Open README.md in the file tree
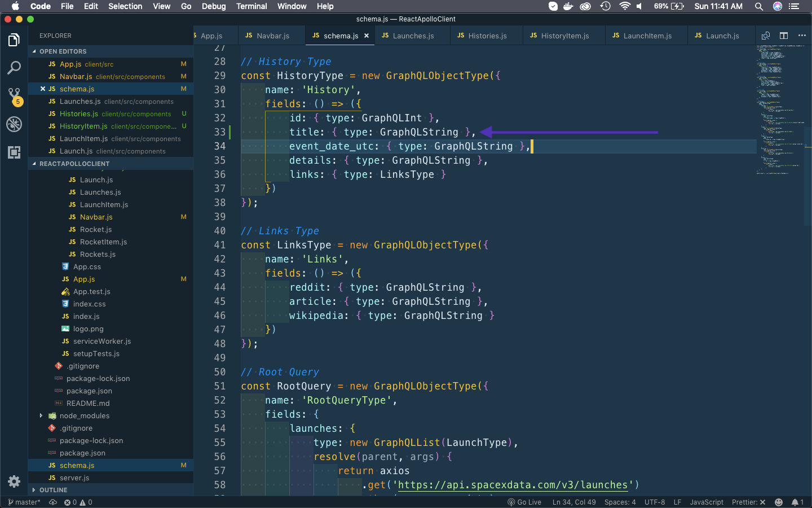812x508 pixels. pos(111,404)
